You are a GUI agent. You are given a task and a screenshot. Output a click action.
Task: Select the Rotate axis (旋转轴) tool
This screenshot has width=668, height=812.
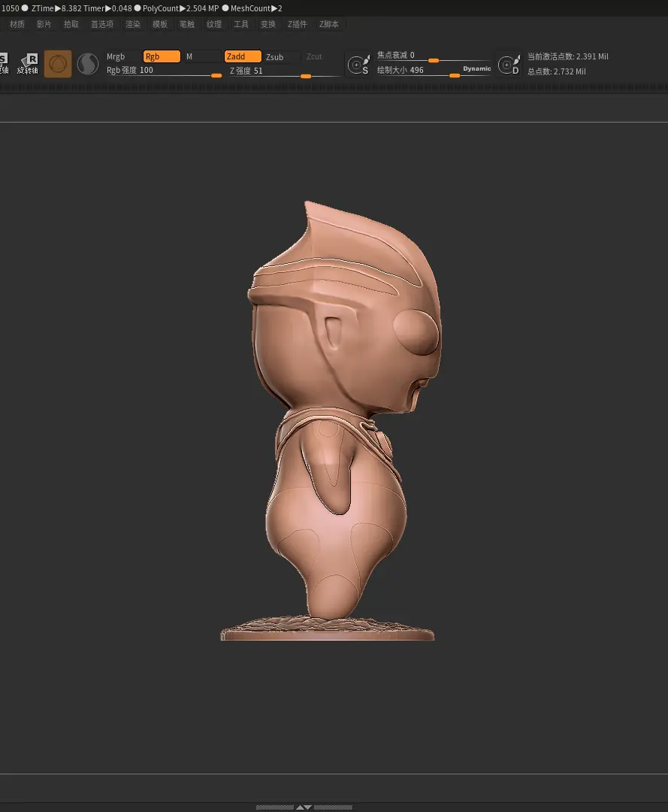28,64
